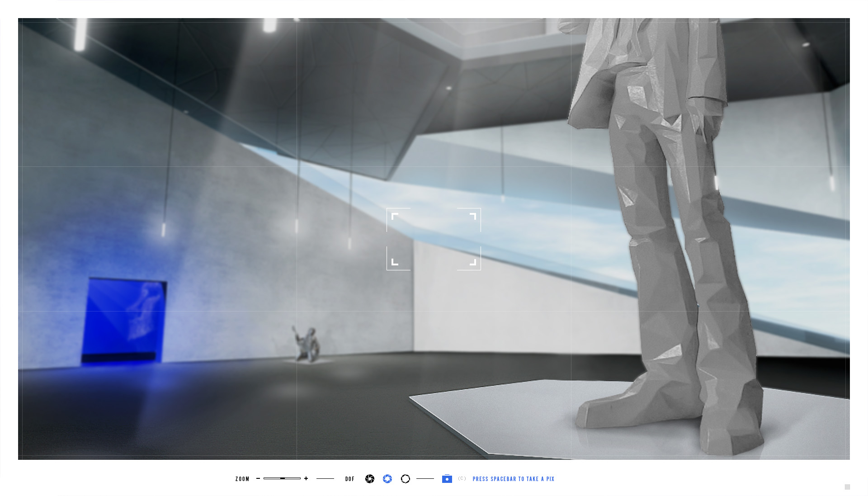Click the DOF label
Viewport: 868px width, 496px height.
tap(350, 479)
